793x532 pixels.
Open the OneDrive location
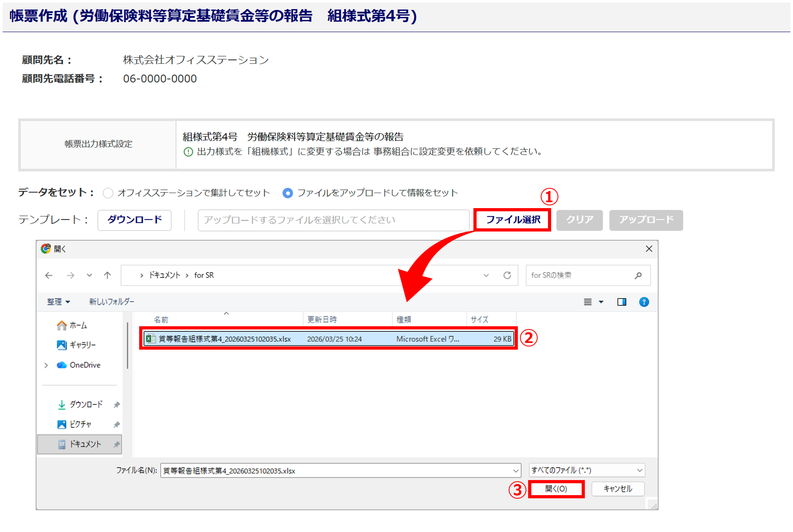pos(84,365)
